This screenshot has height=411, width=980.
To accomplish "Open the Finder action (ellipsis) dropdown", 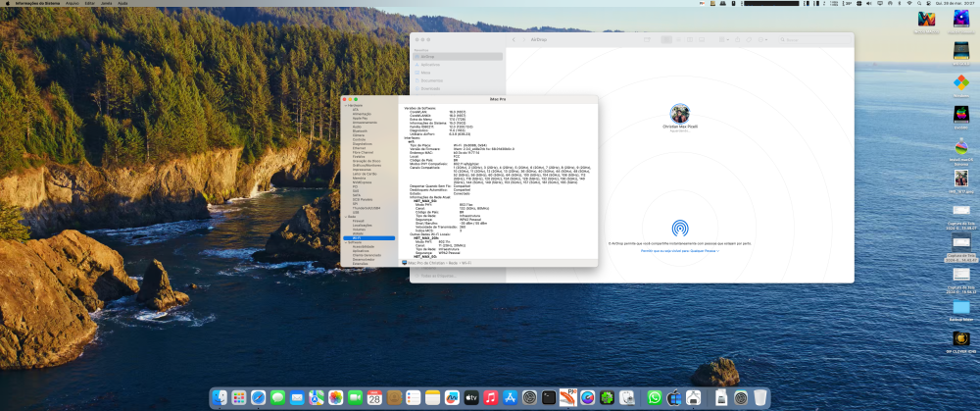I will (x=763, y=39).
